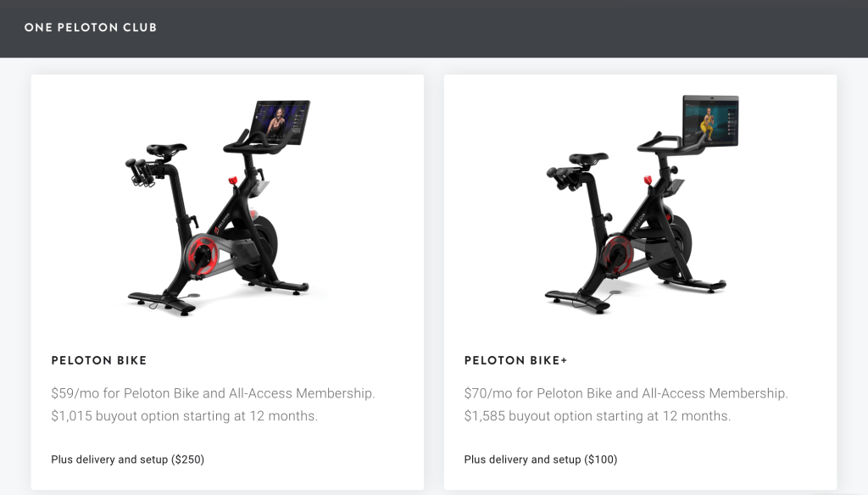The width and height of the screenshot is (868, 495).
Task: Select the PELOTON BIKE+ heading
Action: tap(516, 360)
